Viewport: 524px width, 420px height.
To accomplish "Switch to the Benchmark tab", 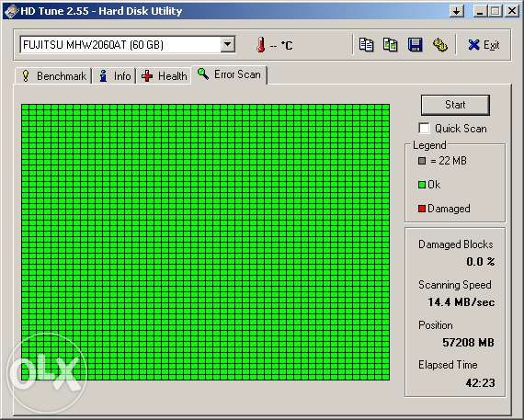I will point(53,76).
